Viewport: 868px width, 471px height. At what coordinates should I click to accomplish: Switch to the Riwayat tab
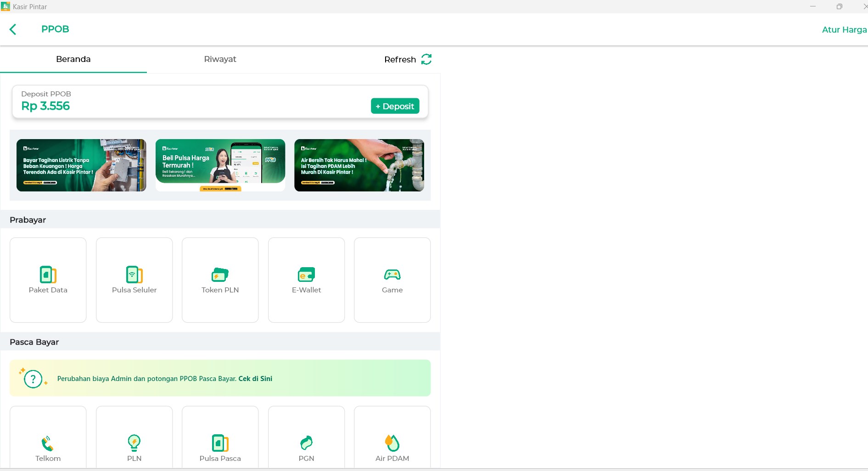[220, 59]
